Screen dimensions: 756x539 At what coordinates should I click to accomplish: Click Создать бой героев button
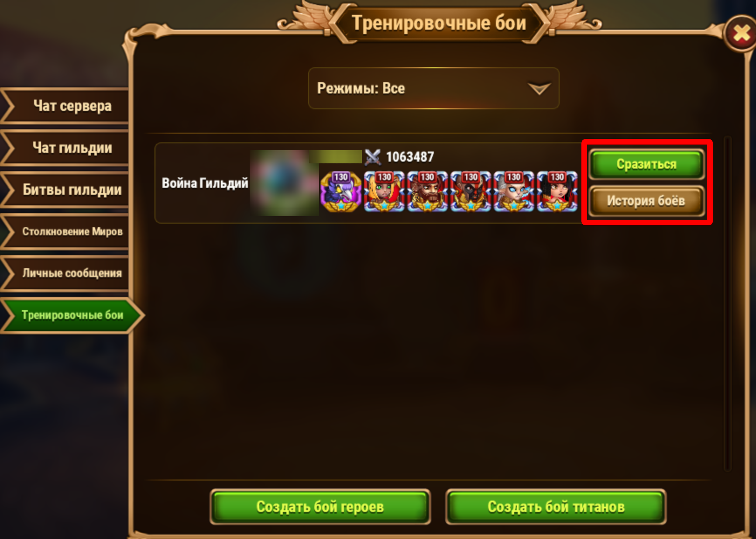[320, 507]
